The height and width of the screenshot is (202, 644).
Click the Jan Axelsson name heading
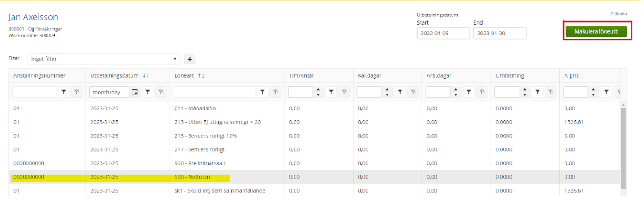click(33, 17)
